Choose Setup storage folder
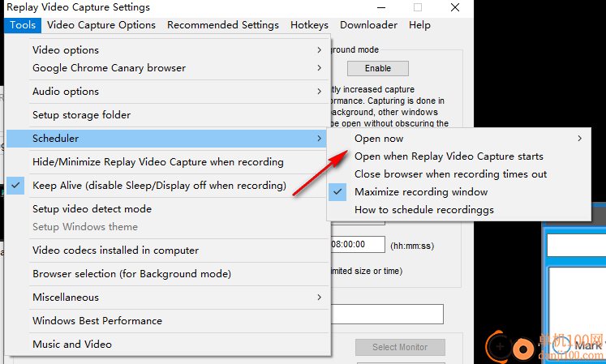606x364 pixels. coord(167,115)
